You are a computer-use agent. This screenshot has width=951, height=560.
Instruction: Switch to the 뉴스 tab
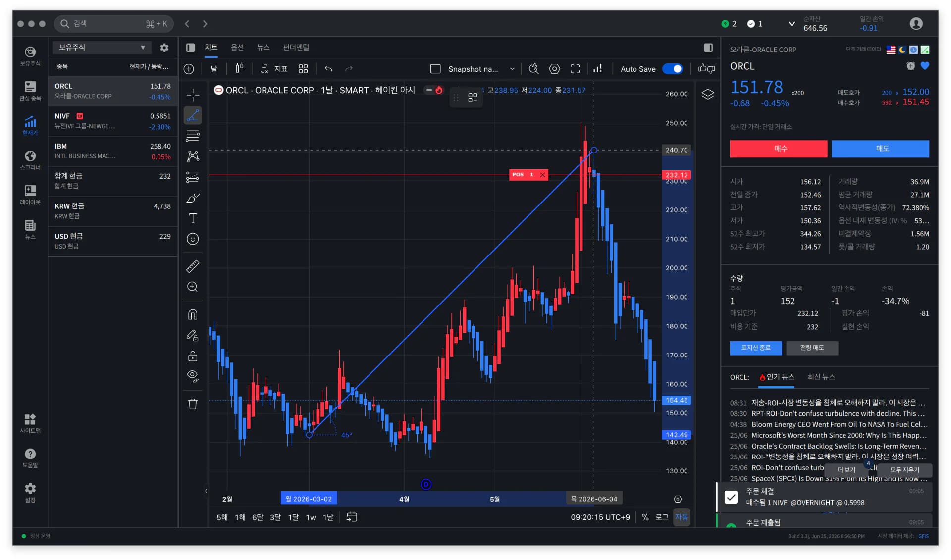pos(264,47)
